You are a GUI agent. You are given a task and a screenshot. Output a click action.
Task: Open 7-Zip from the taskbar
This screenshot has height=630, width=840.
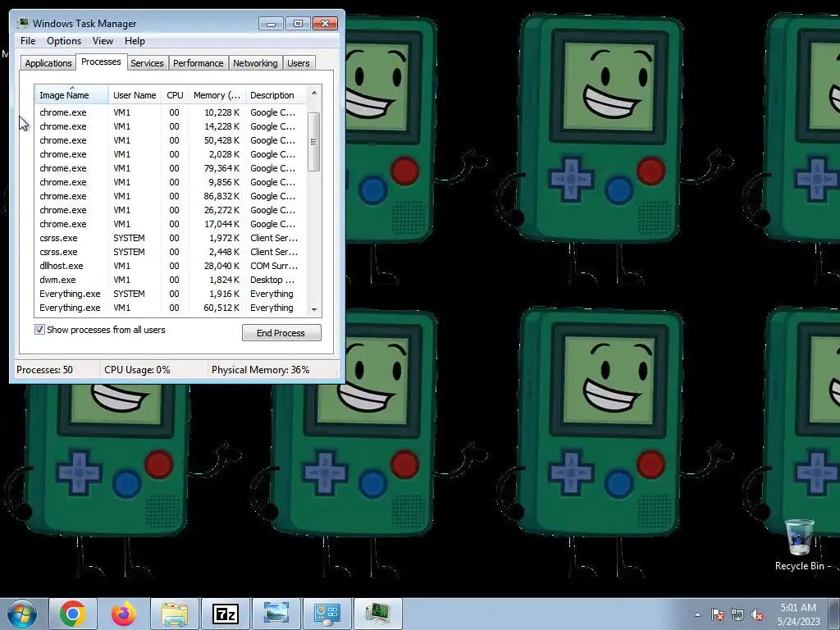226,614
